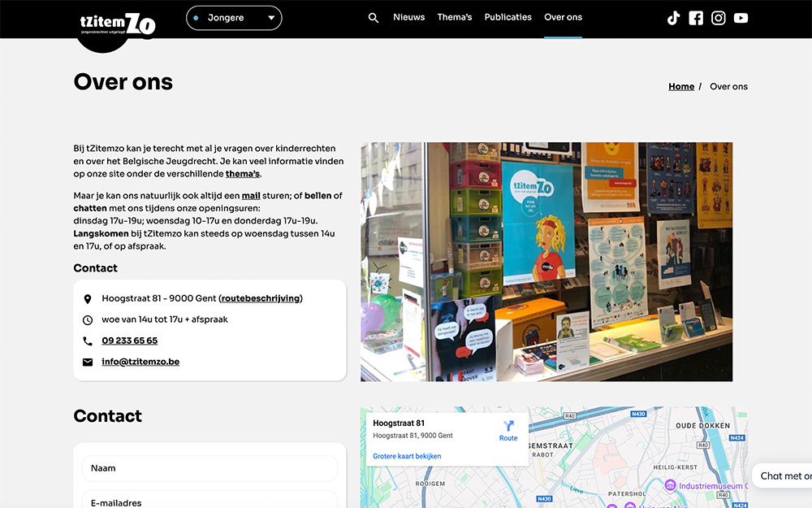Call the number 09 233 65 65
Screen dimensions: 812x508
[x=129, y=341]
